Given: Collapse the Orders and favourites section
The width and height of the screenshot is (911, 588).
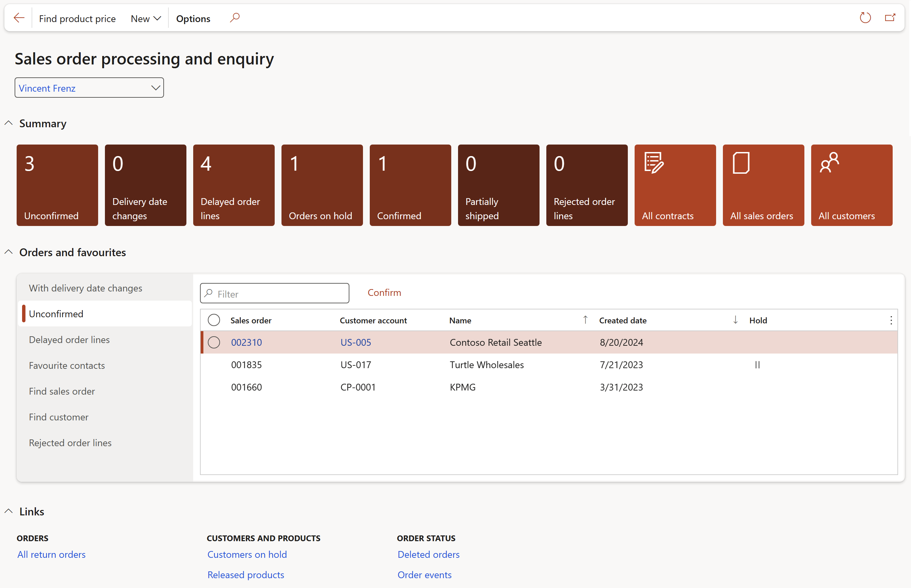Looking at the screenshot, I should click(x=9, y=252).
